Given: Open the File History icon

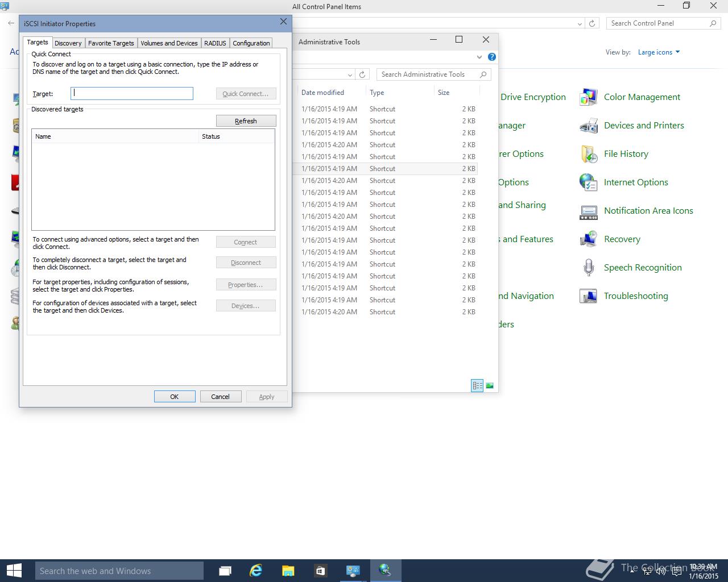Looking at the screenshot, I should [x=588, y=154].
